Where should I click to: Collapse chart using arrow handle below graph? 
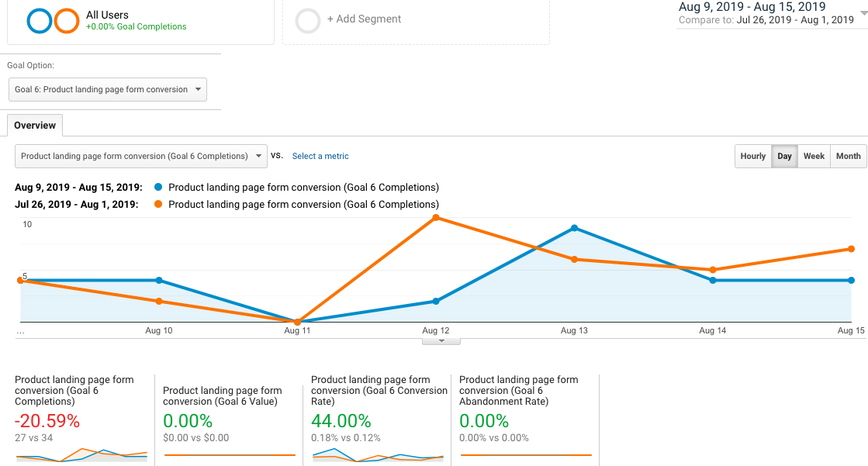441,340
